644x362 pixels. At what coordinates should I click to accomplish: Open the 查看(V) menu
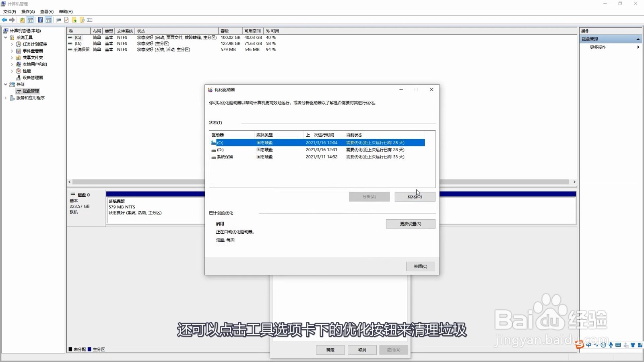point(47,12)
